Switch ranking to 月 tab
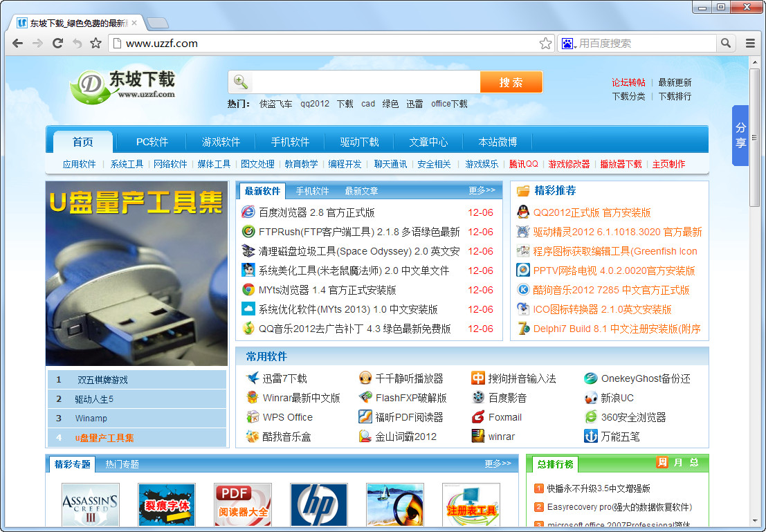 [x=678, y=462]
